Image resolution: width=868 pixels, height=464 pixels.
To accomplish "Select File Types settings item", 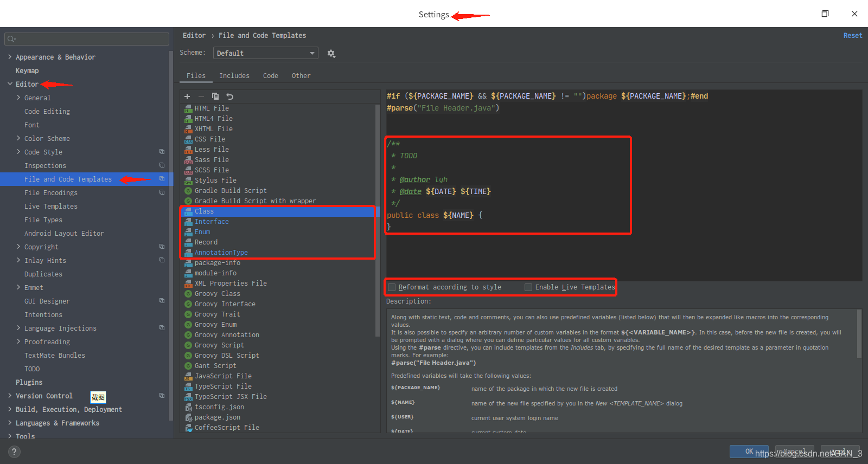I will 43,220.
